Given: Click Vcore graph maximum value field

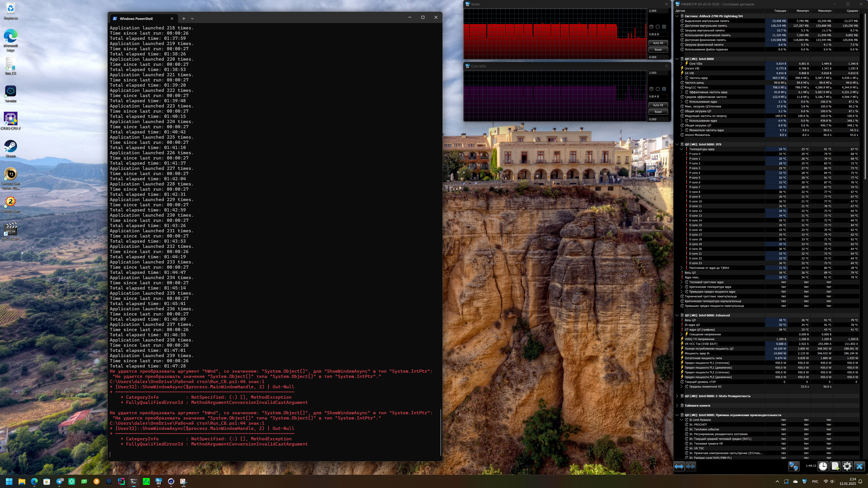Looking at the screenshot, I should point(658,11).
